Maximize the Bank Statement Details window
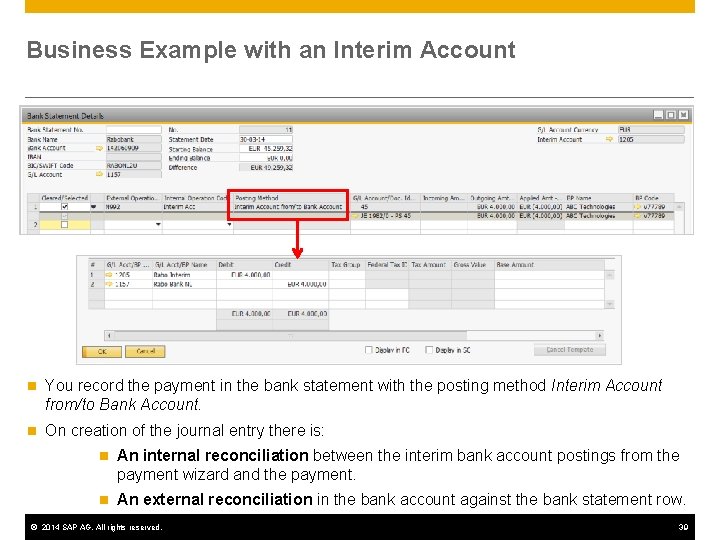 coord(671,115)
